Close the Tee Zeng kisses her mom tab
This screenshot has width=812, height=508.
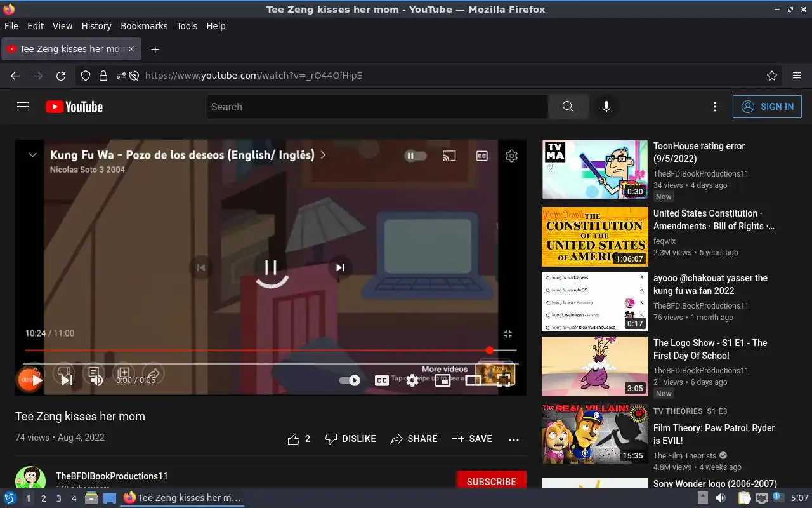point(131,49)
